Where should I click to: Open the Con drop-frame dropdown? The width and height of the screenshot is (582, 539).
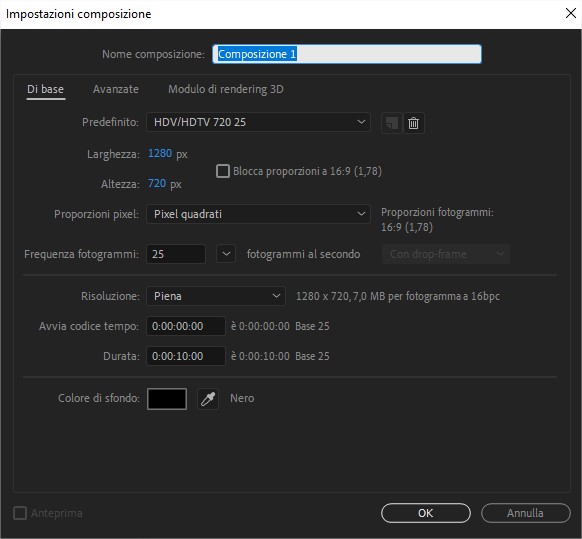(446, 254)
